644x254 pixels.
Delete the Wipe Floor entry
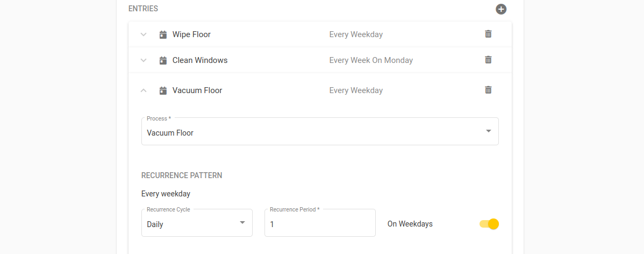tap(488, 34)
